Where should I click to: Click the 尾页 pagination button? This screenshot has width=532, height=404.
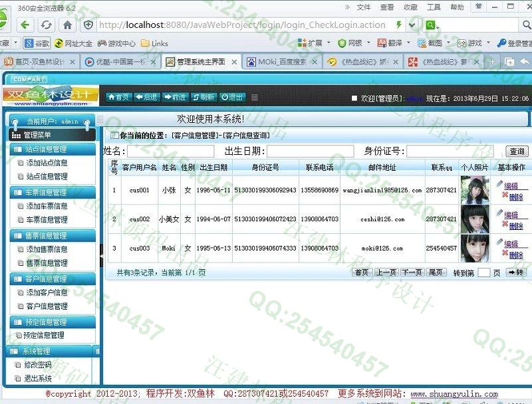(x=436, y=272)
